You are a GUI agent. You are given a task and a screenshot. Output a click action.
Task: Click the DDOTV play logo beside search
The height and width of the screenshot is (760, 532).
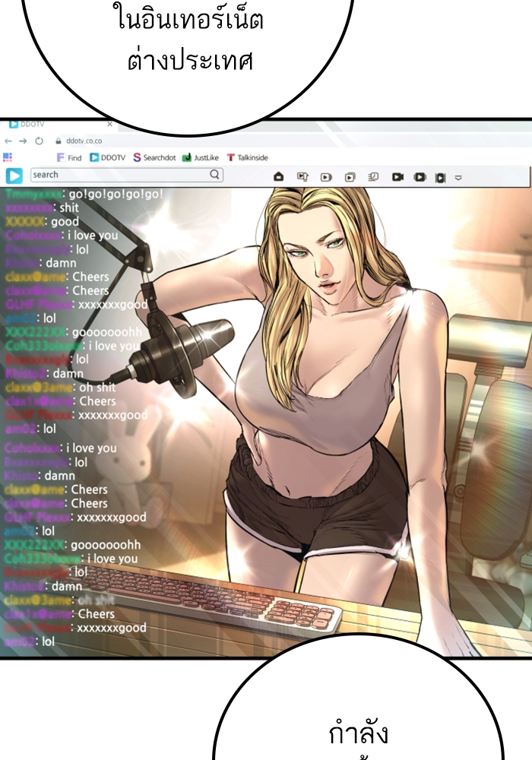[x=14, y=176]
